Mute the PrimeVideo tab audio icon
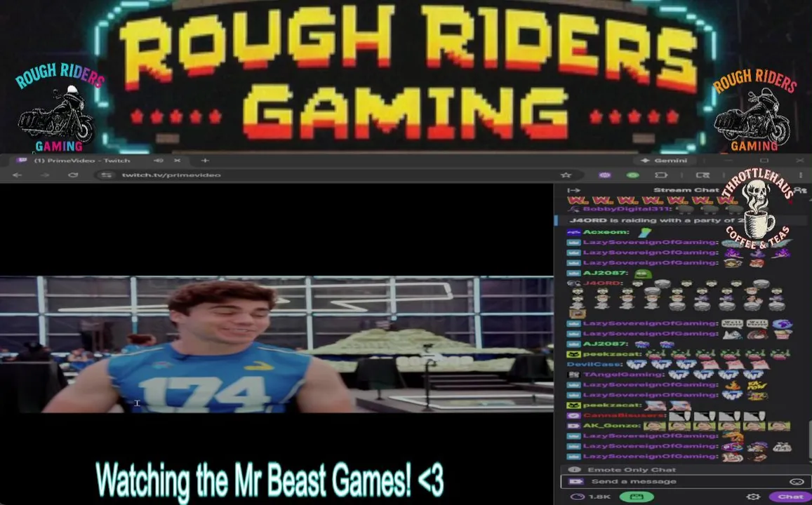This screenshot has width=812, height=505. tap(159, 161)
